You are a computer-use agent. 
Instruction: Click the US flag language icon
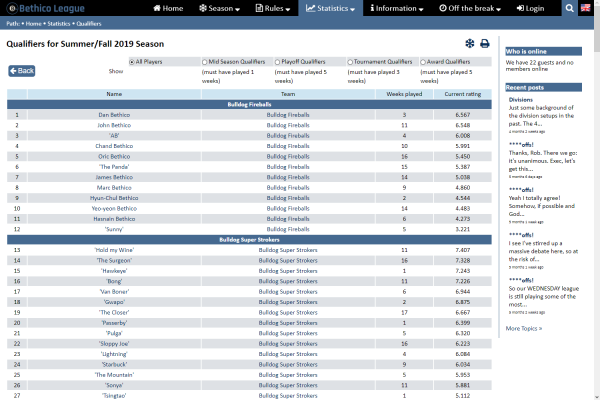pos(587,8)
